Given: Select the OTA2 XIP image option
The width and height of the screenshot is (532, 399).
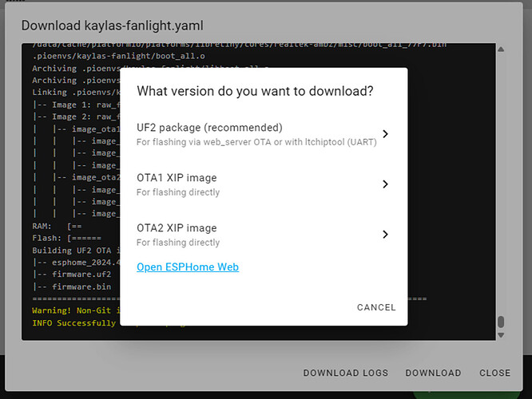Looking at the screenshot, I should [264, 235].
